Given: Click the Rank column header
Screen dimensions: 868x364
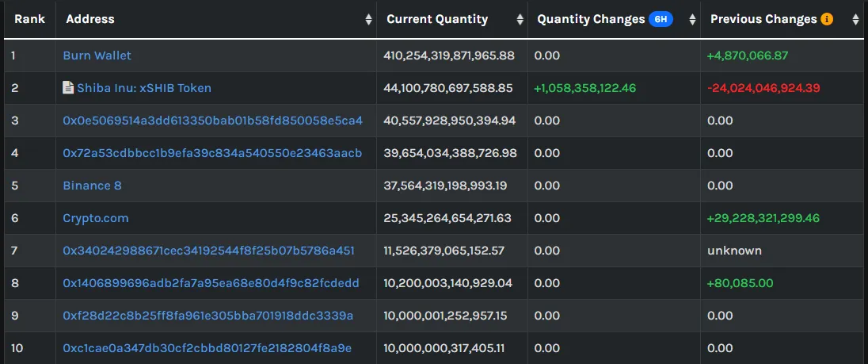Looking at the screenshot, I should [x=30, y=19].
